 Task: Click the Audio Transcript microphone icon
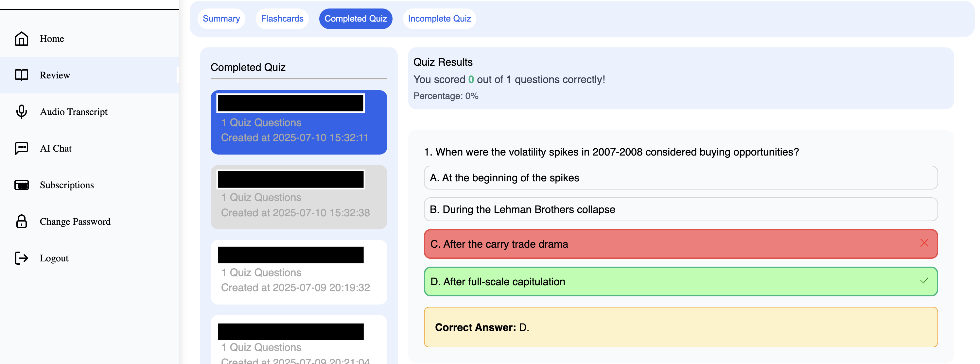click(21, 112)
